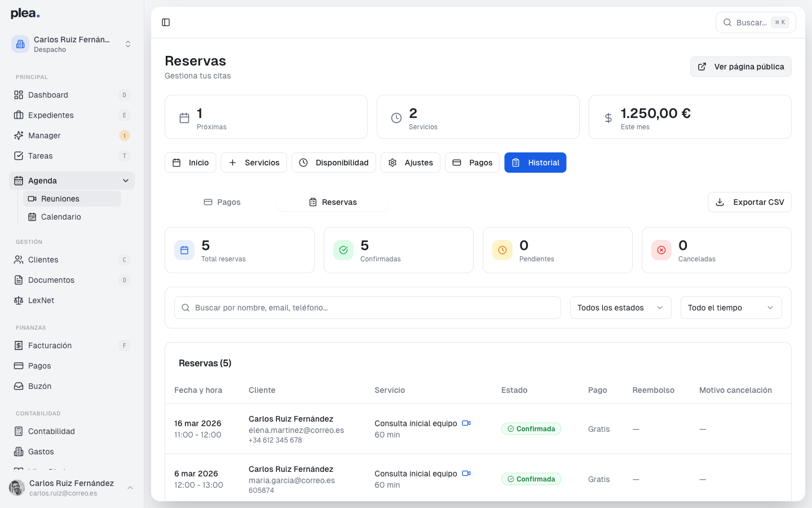Select the Historial tab

pyautogui.click(x=535, y=163)
